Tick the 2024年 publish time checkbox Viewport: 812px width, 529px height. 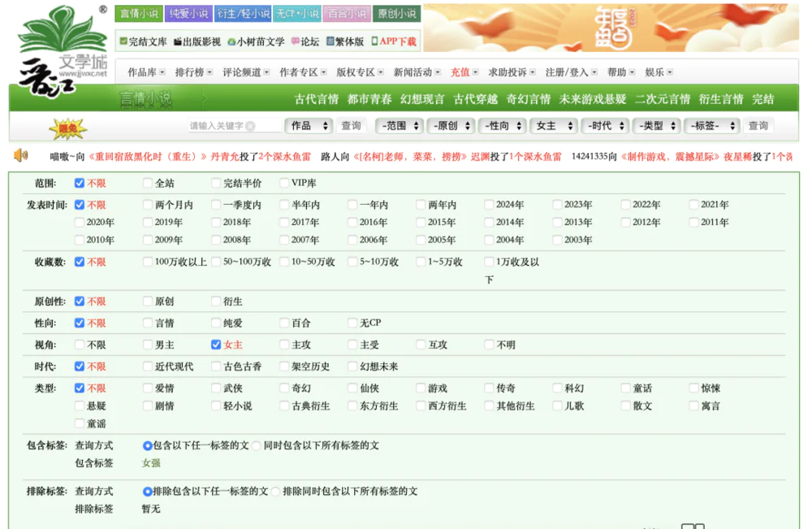pyautogui.click(x=489, y=205)
